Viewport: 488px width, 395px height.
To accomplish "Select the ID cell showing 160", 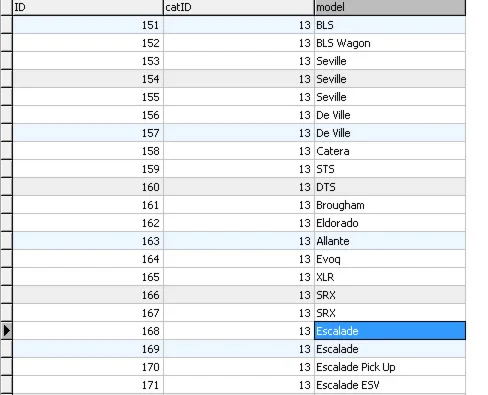I will 88,187.
